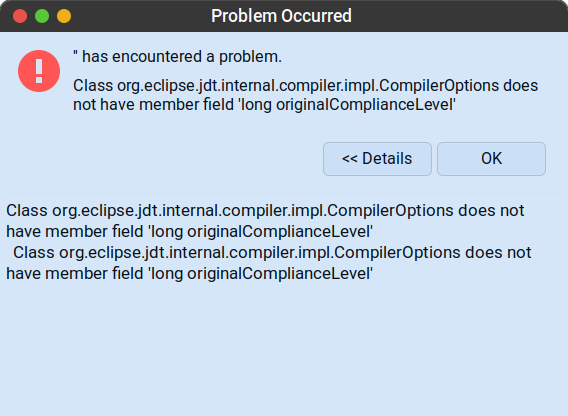Click the blank title bar area right of the title
Viewport: 568px width, 416px height.
coord(456,16)
